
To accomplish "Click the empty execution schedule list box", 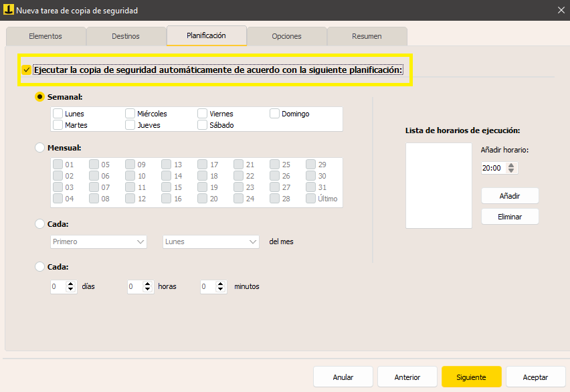I will 438,185.
